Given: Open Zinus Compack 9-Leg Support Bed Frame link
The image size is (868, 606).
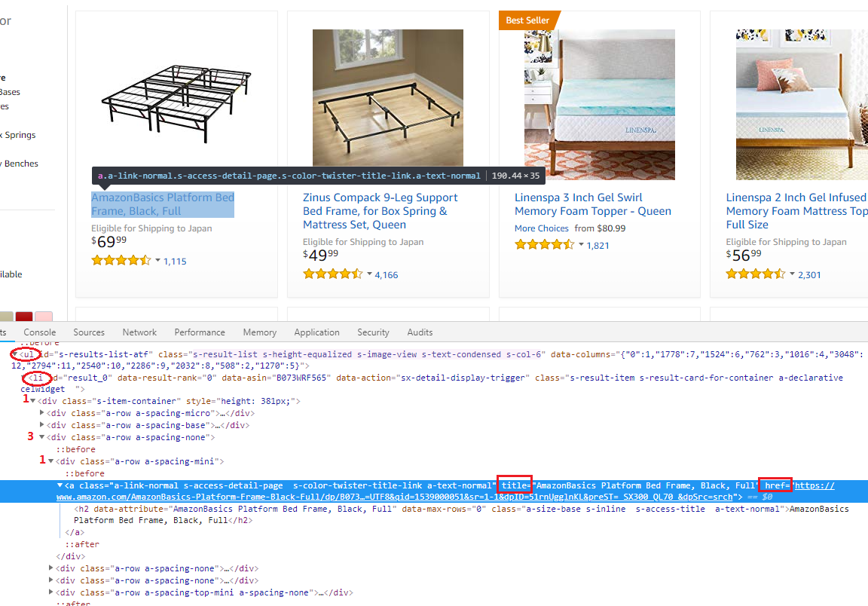Looking at the screenshot, I should 381,211.
